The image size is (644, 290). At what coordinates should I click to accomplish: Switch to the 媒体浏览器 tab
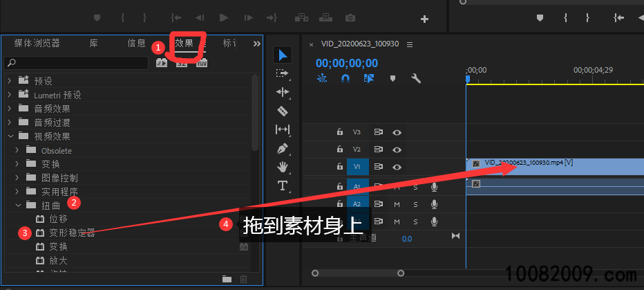click(37, 43)
